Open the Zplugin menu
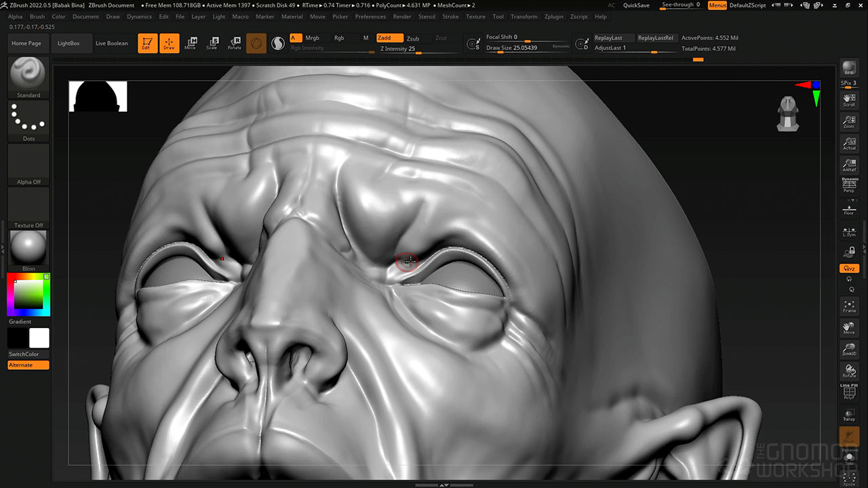 click(553, 16)
